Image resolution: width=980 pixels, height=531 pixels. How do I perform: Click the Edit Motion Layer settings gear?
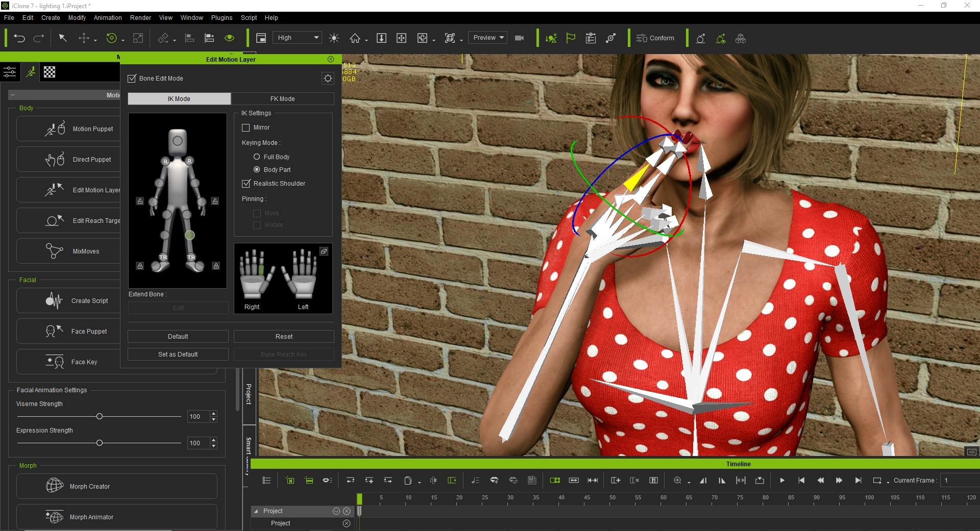328,78
